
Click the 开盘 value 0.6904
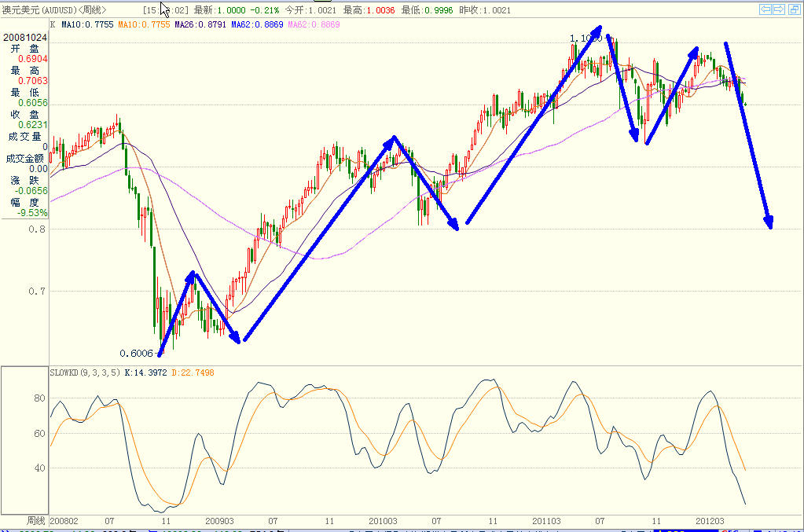33,59
